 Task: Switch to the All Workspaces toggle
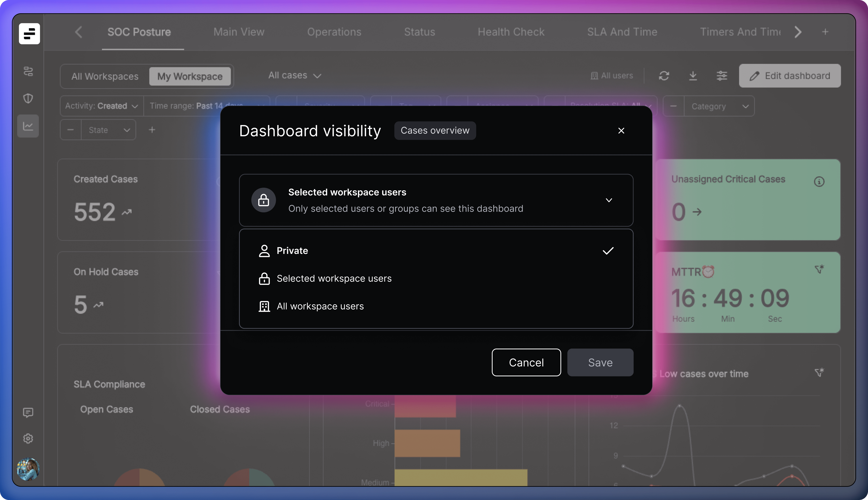[x=105, y=76]
